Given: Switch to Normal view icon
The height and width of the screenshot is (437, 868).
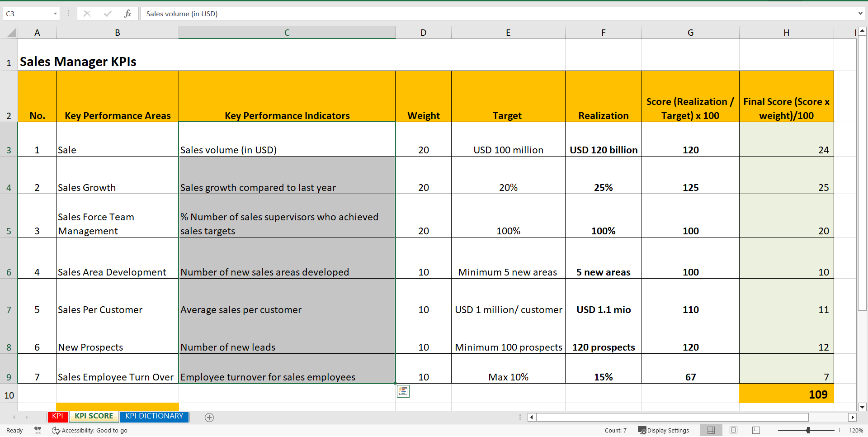Looking at the screenshot, I should point(711,430).
